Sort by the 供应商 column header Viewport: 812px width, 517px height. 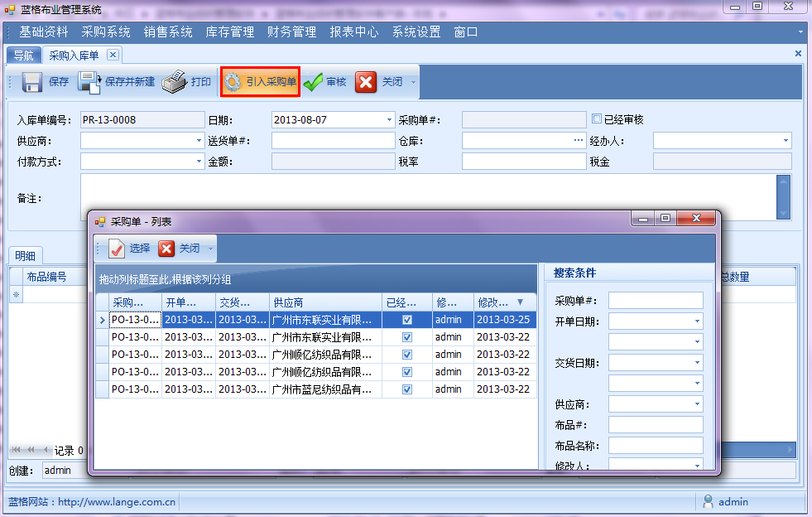pos(324,302)
